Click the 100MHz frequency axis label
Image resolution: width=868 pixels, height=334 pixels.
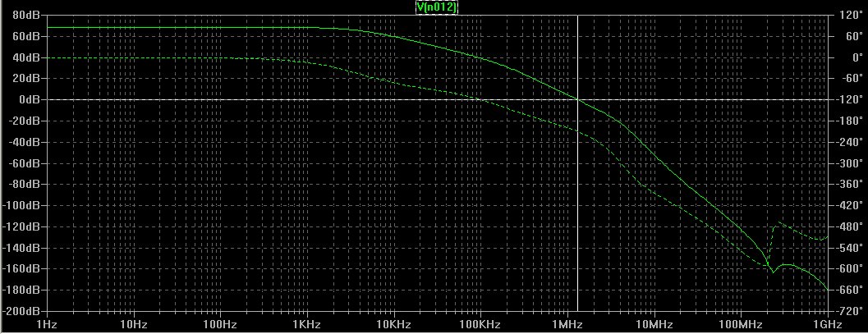tap(740, 323)
